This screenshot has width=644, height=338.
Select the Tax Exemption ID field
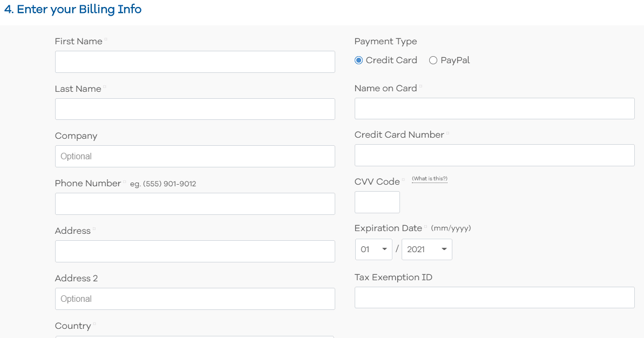[494, 298]
